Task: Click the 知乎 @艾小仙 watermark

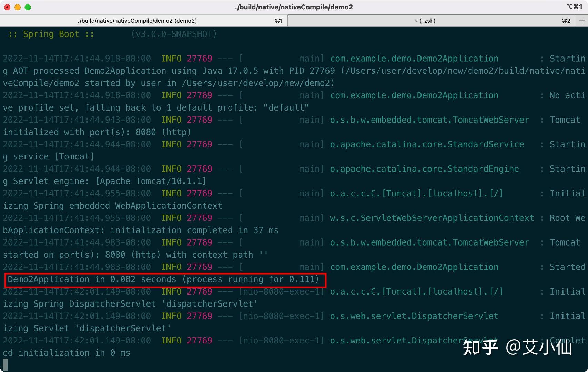Action: point(517,347)
